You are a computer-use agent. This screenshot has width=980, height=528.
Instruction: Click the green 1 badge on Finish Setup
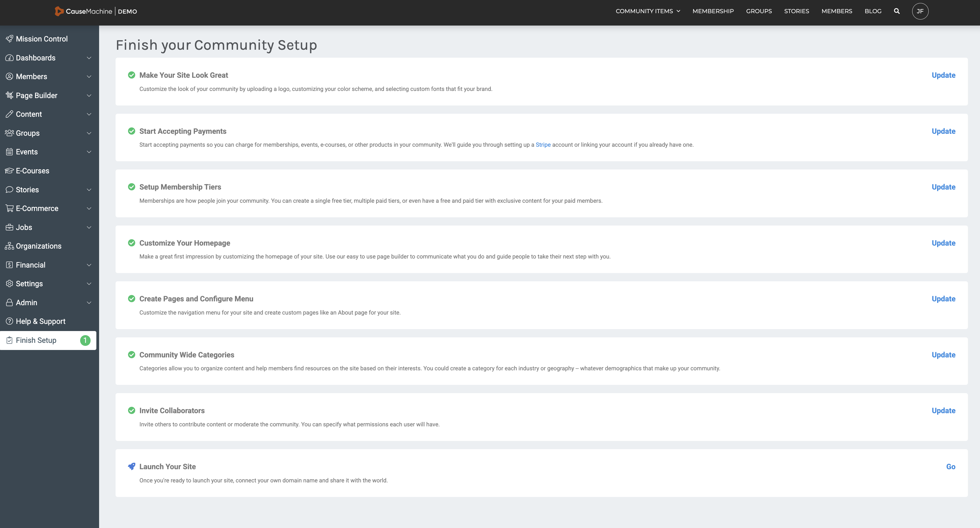tap(85, 340)
